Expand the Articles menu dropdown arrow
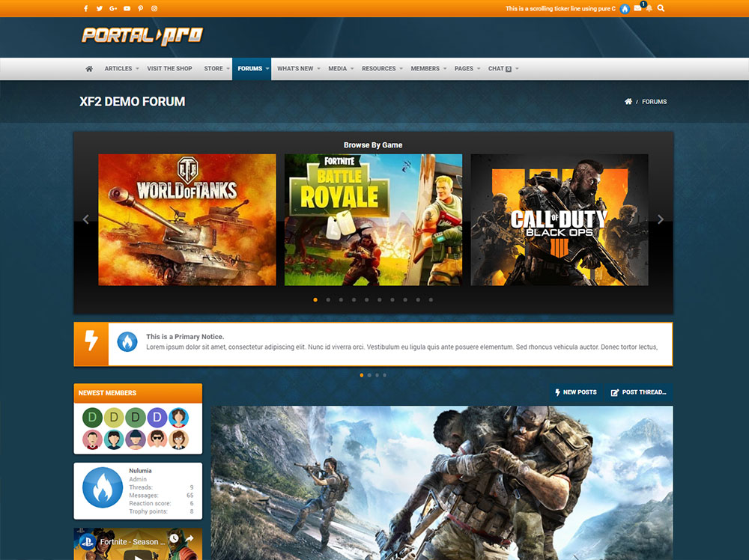 coord(138,69)
